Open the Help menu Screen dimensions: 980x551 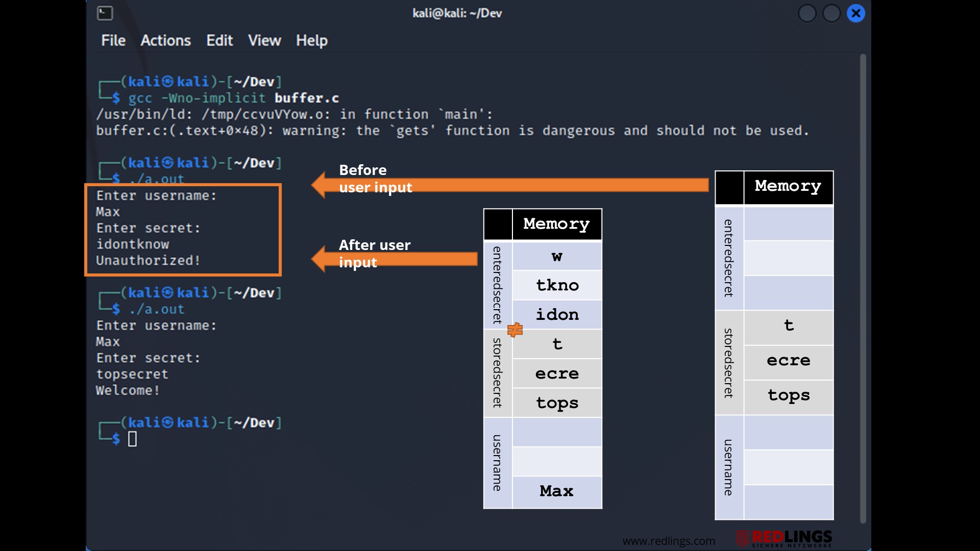[311, 40]
